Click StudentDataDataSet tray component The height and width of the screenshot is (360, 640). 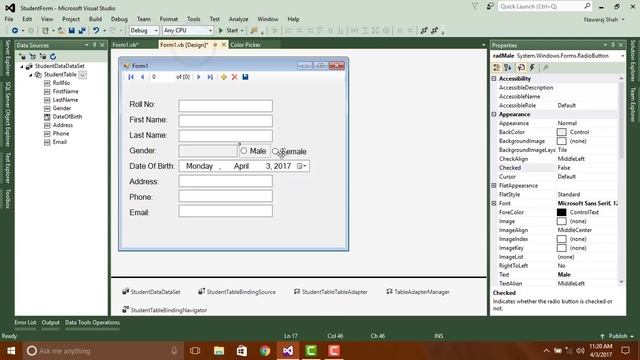[151, 292]
